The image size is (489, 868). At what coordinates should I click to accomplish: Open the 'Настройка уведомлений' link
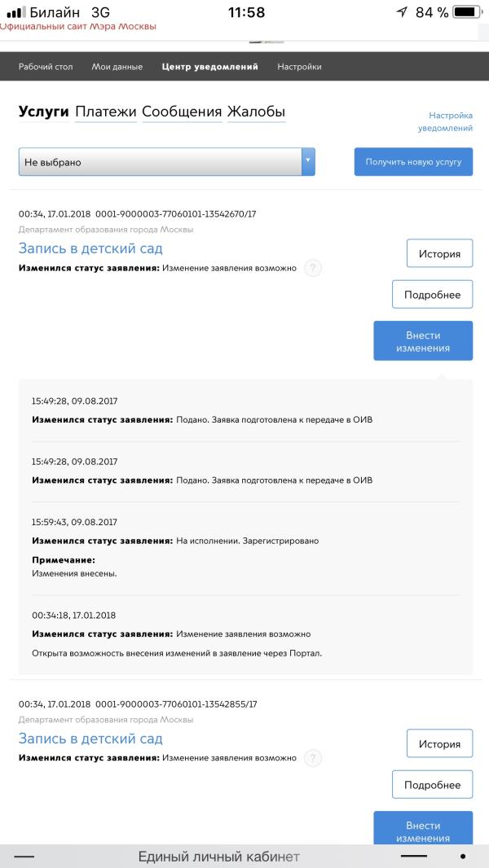(x=446, y=122)
